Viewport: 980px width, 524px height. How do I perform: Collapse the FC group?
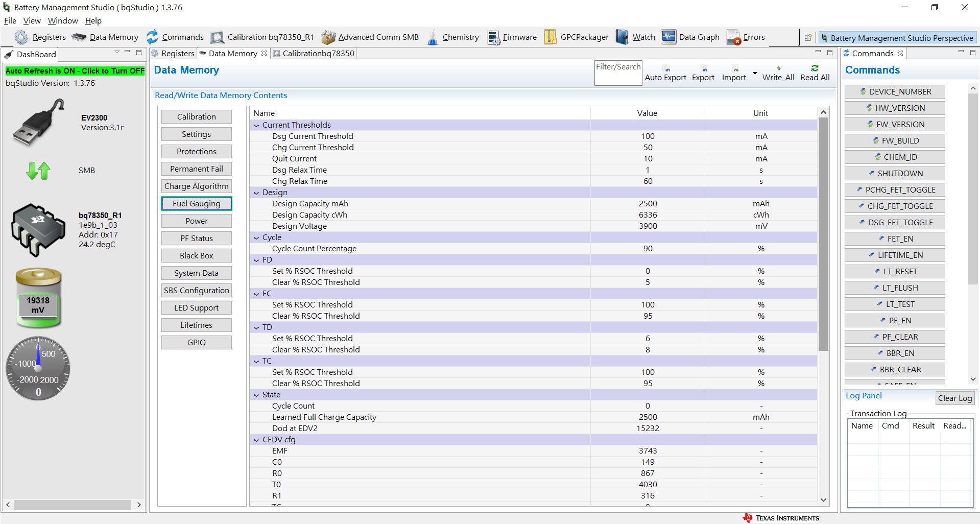pyautogui.click(x=256, y=294)
